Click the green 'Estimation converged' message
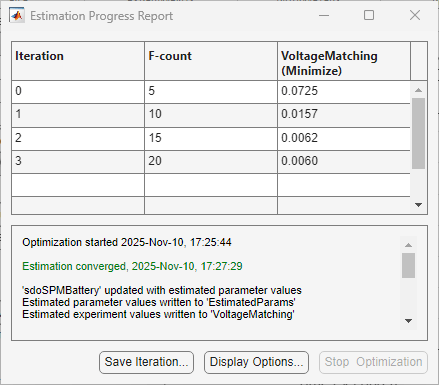Screen dimensions: 439x385 pyautogui.click(x=132, y=266)
